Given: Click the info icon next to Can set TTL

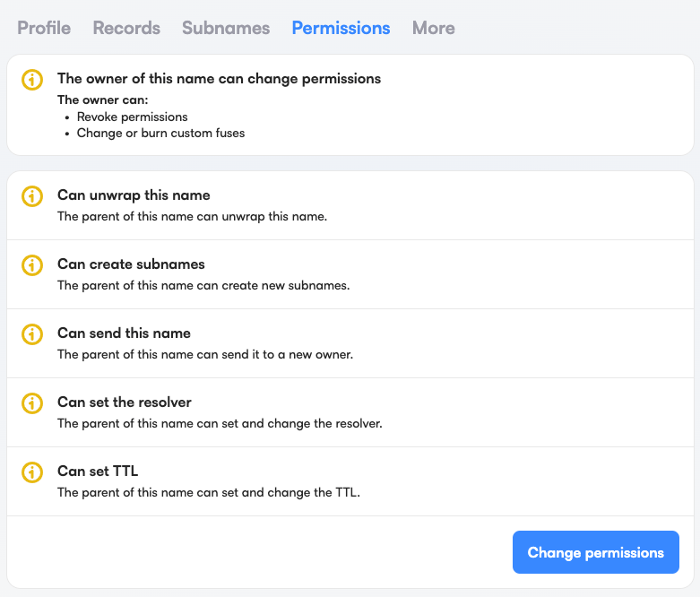Looking at the screenshot, I should click(x=32, y=472).
